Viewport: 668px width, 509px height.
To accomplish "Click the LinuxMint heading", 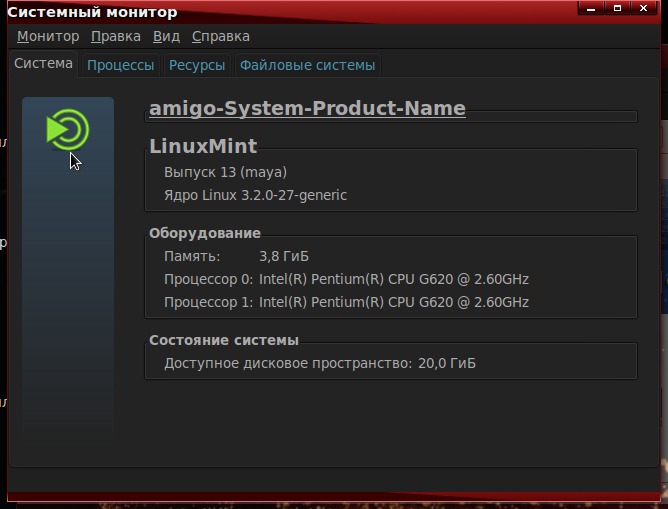I will (203, 146).
